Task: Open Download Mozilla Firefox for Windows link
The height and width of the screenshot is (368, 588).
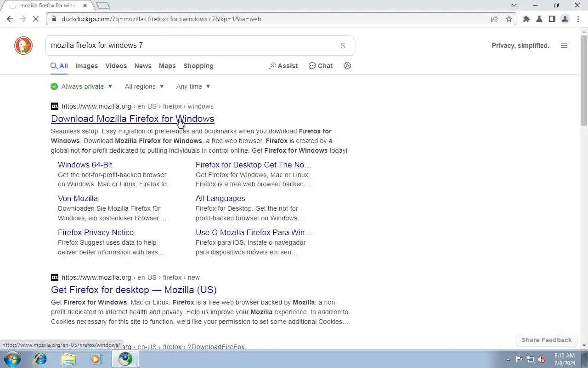Action: click(133, 119)
